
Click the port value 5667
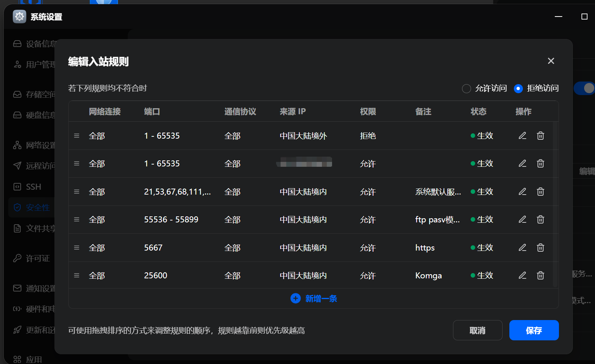(153, 248)
